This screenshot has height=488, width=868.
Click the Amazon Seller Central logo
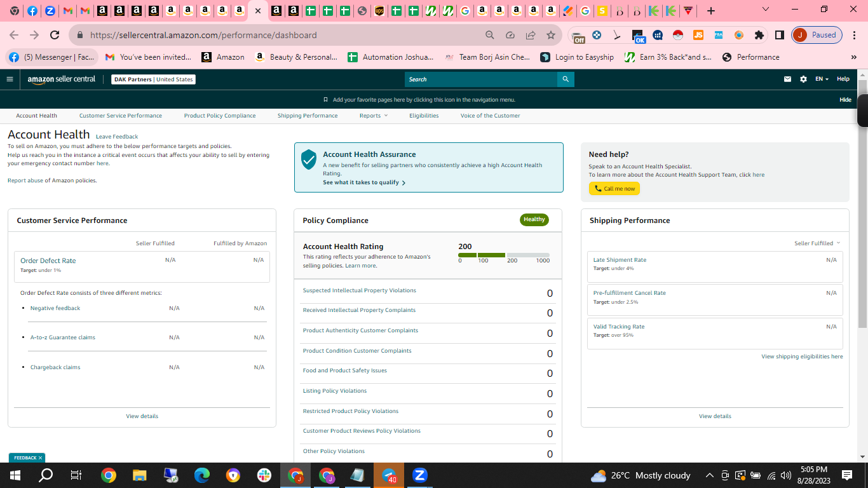pos(62,79)
